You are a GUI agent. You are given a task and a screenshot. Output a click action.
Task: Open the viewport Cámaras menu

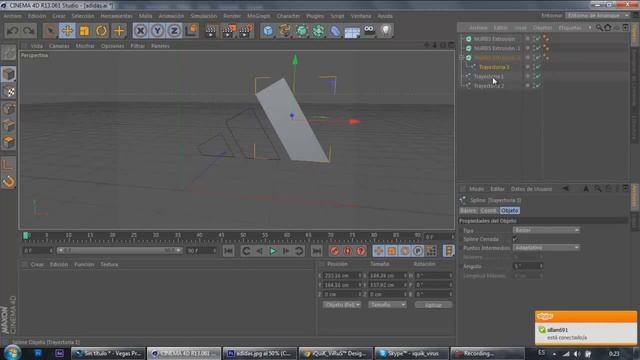click(59, 46)
